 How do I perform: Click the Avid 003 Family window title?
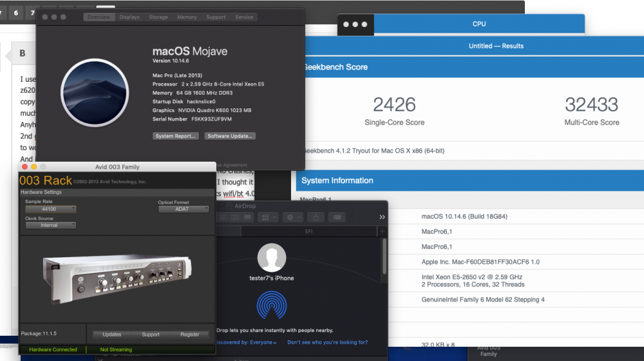(117, 167)
